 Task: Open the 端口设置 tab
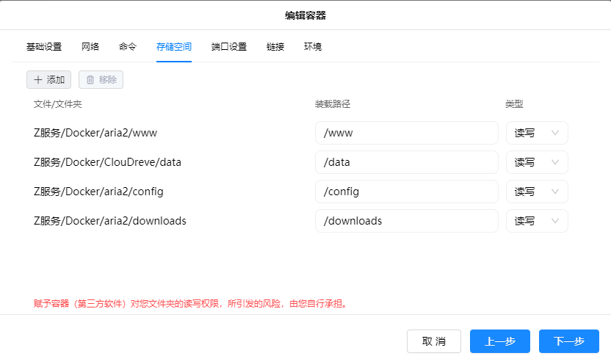(229, 46)
